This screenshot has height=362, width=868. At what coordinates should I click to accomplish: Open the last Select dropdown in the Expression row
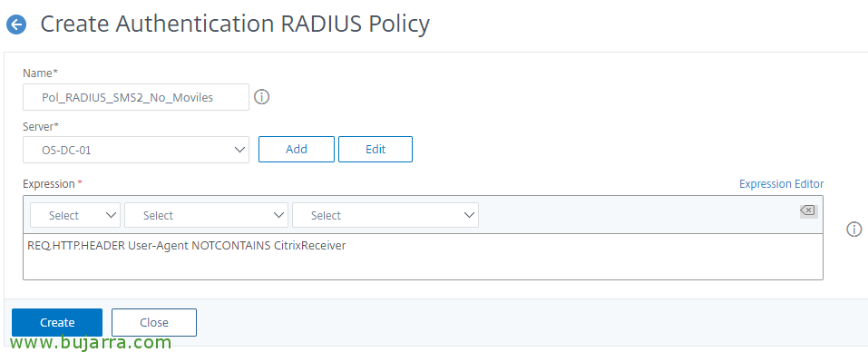(385, 215)
